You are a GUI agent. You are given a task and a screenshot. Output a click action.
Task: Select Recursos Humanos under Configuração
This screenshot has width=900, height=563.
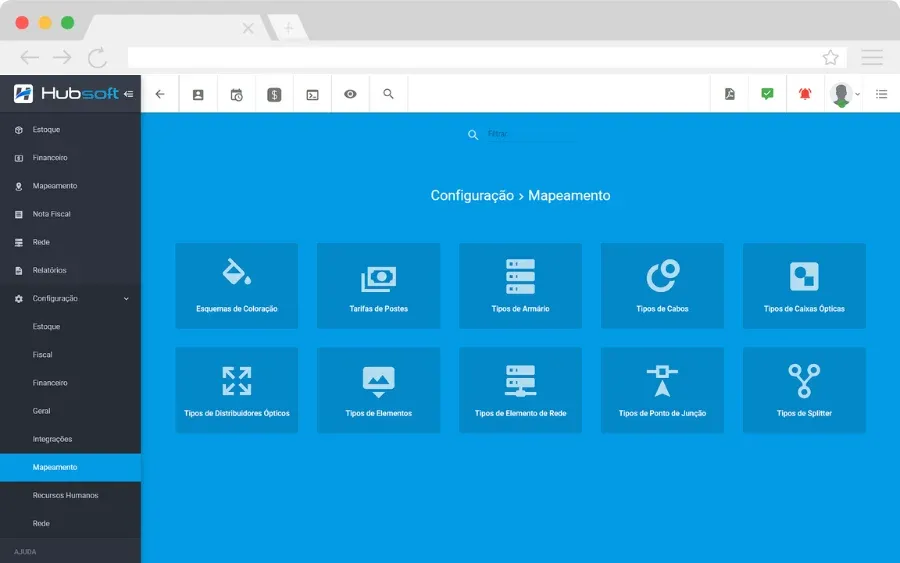(70, 495)
